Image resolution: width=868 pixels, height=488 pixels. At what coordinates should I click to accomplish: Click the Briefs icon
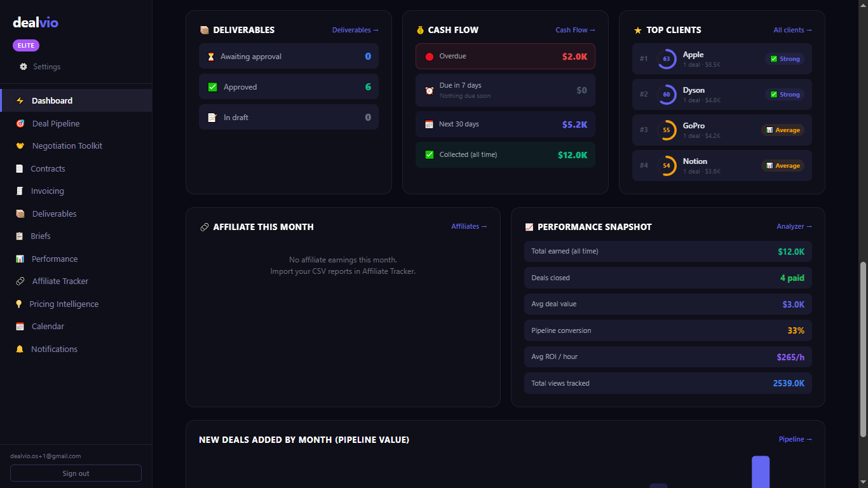18,236
